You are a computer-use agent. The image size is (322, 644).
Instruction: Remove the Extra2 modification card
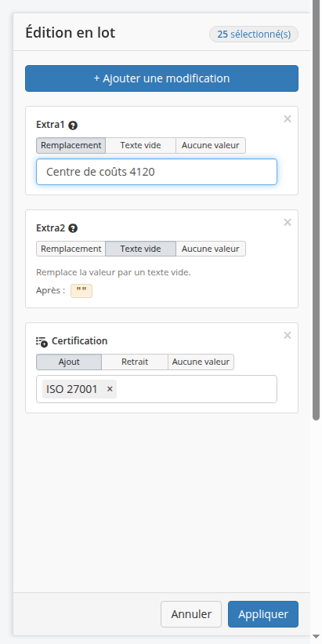[x=288, y=223]
